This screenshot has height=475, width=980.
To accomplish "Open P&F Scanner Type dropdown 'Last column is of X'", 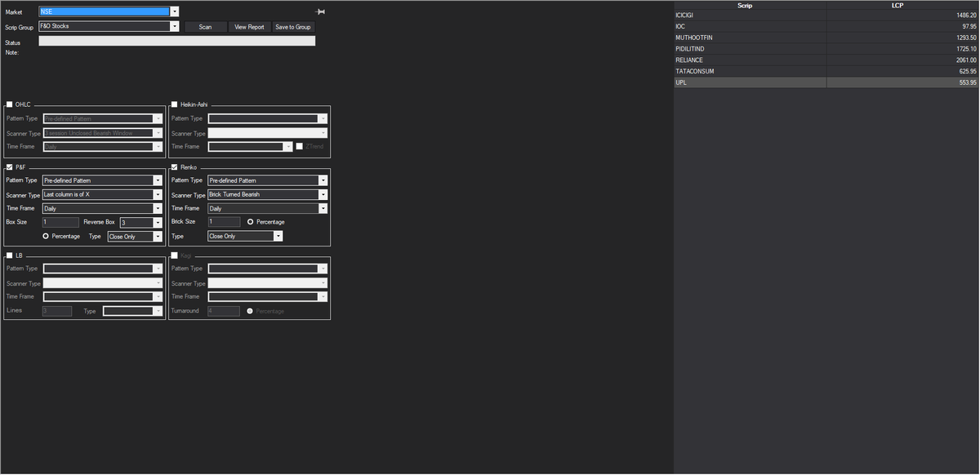I will 103,195.
